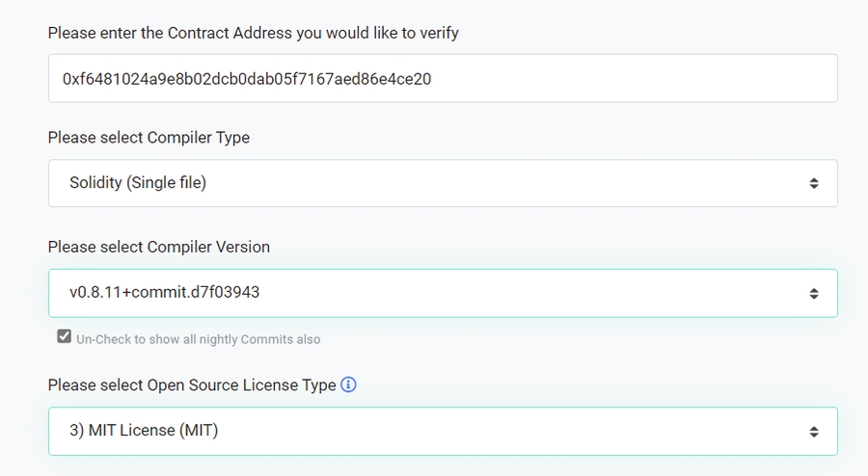Click the 'Please enter the Contract Address' label
This screenshot has width=868, height=476.
tap(253, 33)
